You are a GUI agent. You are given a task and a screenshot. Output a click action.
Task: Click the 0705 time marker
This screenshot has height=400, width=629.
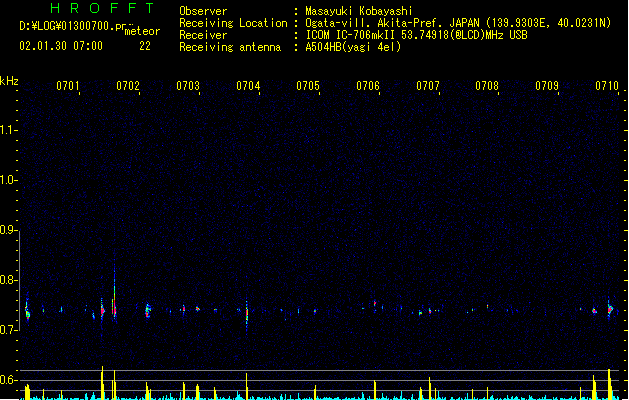(308, 86)
